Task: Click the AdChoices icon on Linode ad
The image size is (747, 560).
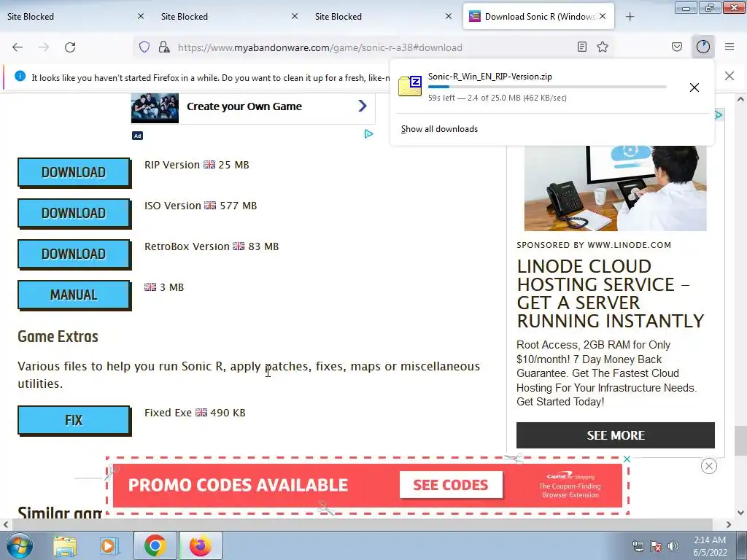Action: [x=719, y=114]
